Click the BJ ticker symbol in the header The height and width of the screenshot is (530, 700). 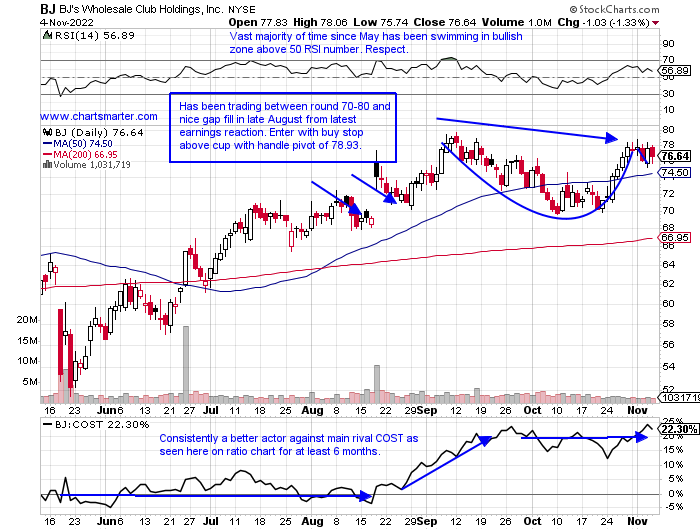pyautogui.click(x=48, y=9)
